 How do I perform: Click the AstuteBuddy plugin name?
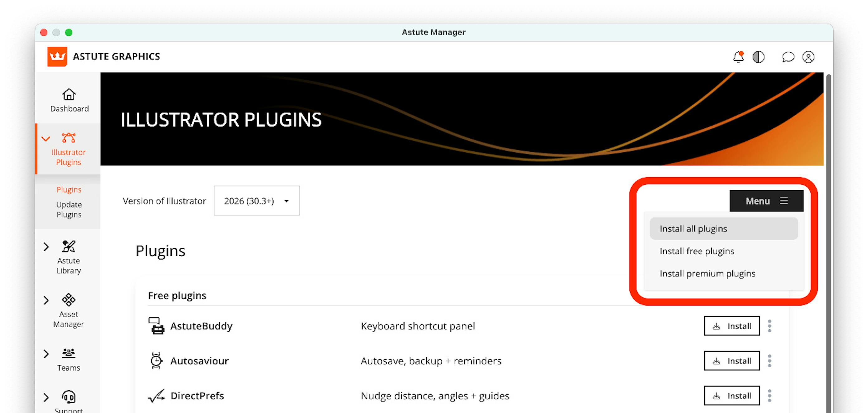coord(201,326)
